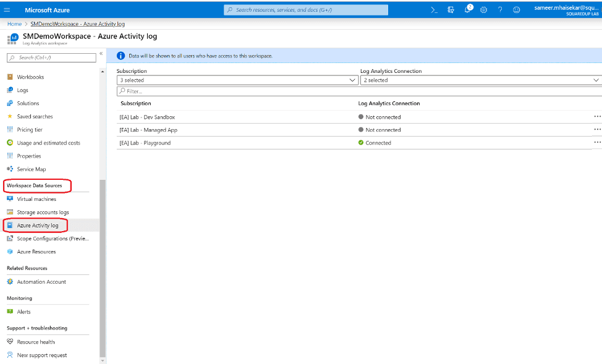Click the hamburger portal menu icon
The image size is (602, 364).
[7, 10]
